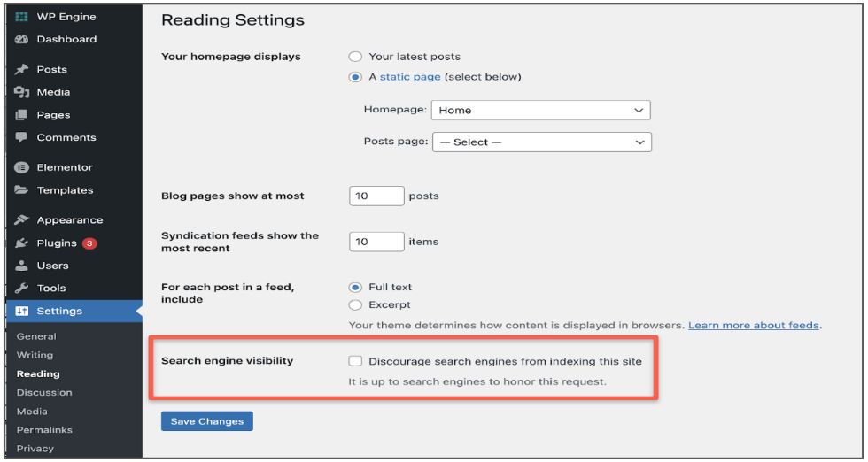Enable Discourage search engines checkbox

pyautogui.click(x=355, y=361)
